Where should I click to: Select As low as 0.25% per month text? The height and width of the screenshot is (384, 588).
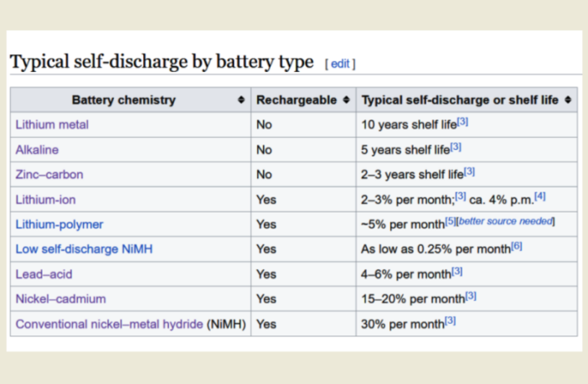(436, 248)
